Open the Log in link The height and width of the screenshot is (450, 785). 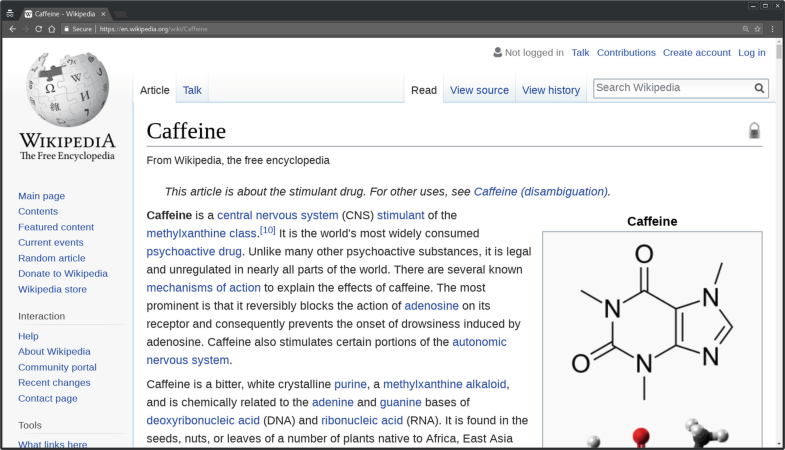751,53
